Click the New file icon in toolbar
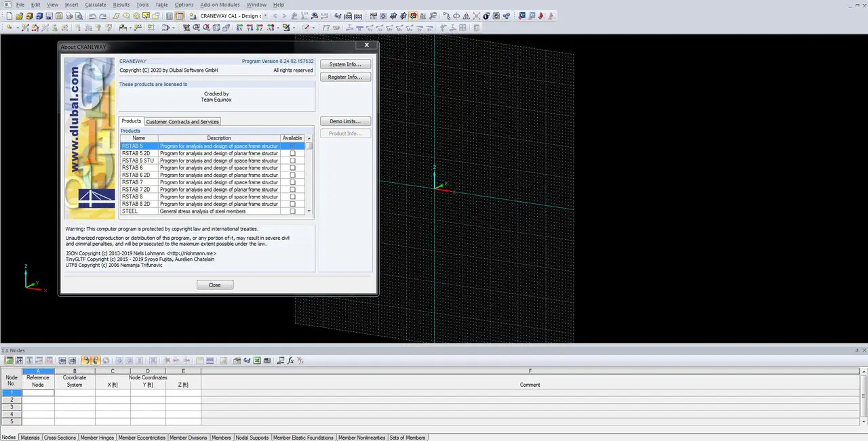 coord(9,16)
